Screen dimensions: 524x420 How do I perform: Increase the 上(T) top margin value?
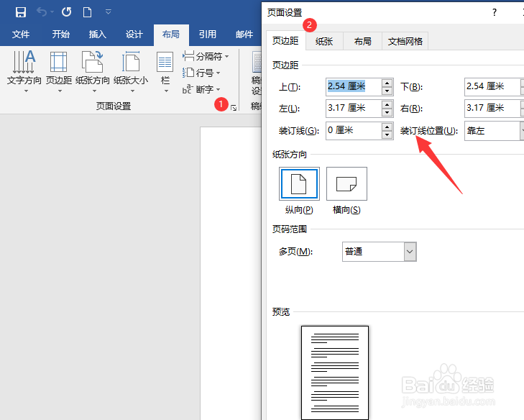(387, 83)
